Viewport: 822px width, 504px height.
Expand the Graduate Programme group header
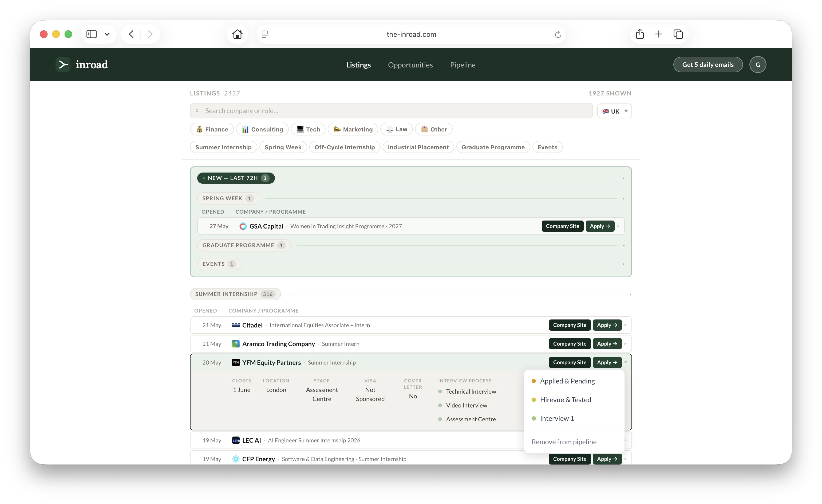click(x=244, y=245)
